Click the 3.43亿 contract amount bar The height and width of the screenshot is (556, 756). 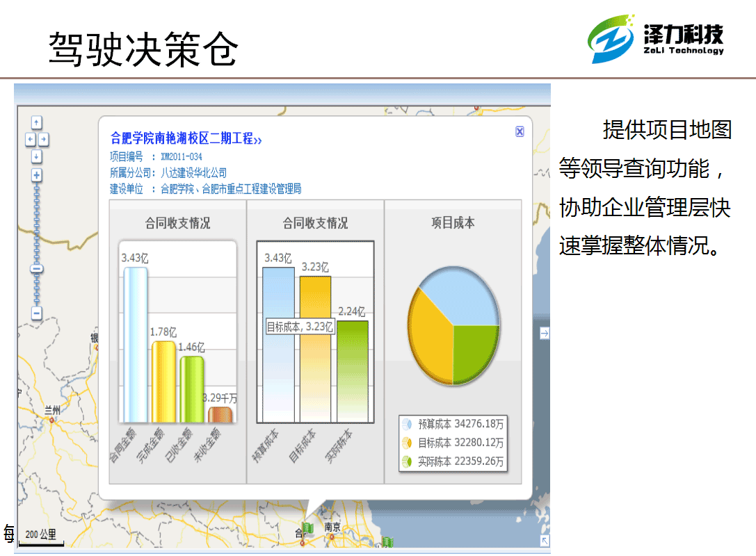(135, 344)
